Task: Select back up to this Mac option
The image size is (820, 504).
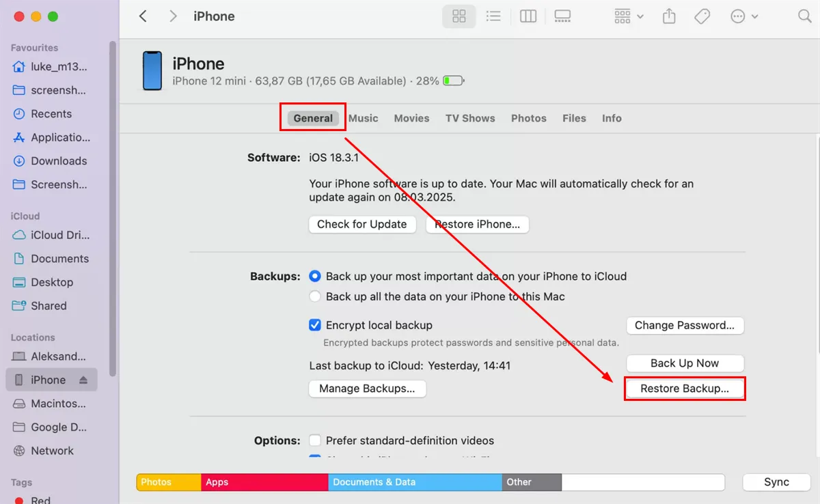Action: click(x=315, y=297)
